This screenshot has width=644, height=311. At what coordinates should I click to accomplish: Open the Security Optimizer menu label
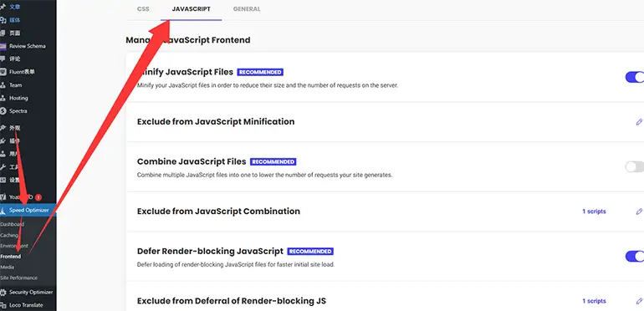click(x=31, y=293)
